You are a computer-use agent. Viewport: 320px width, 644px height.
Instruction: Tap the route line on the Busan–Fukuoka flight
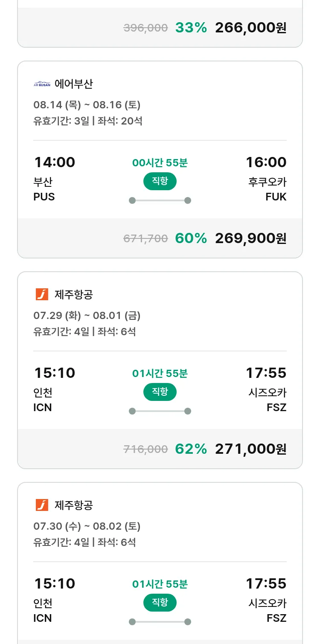coord(160,200)
